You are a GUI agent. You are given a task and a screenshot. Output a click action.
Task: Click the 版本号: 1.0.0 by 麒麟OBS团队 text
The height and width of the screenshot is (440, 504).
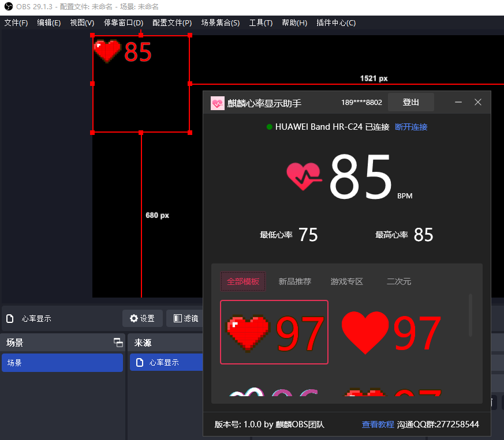click(270, 424)
